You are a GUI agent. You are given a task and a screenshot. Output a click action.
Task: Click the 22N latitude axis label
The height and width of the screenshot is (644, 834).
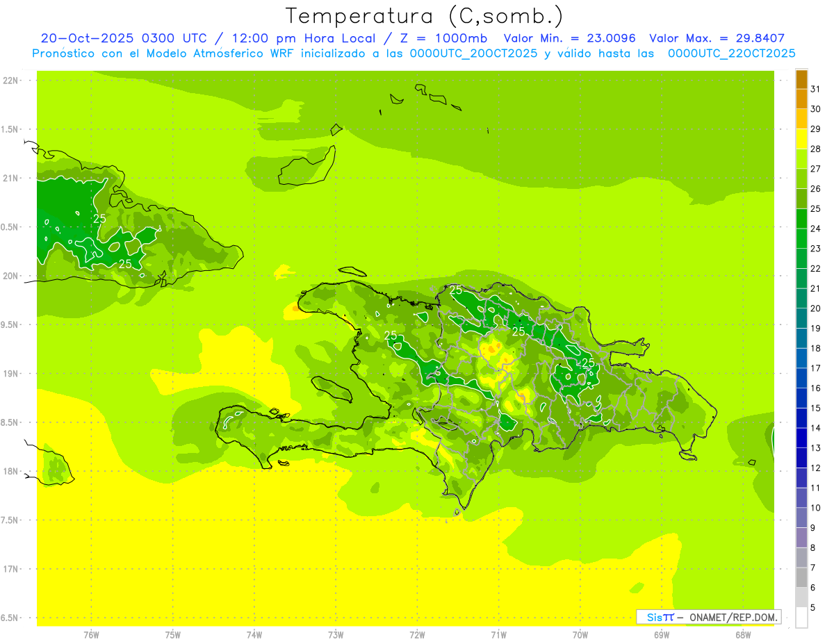11,81
